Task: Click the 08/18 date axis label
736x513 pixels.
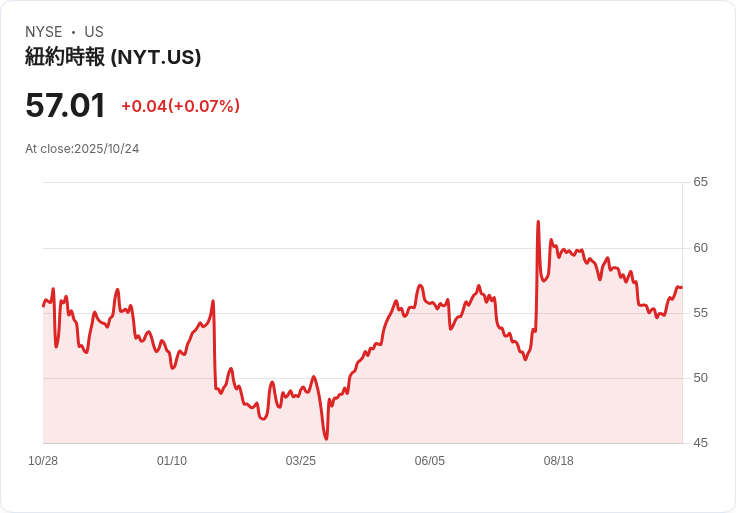Action: [559, 461]
